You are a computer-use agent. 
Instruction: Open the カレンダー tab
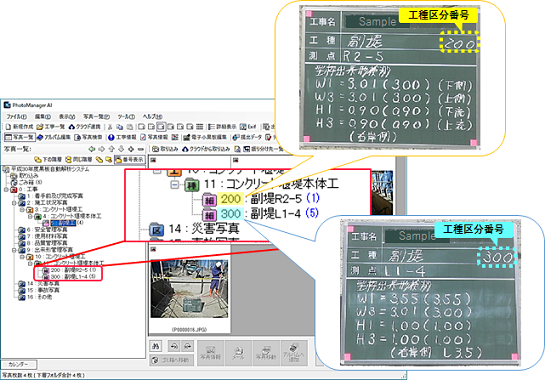[x=18, y=365]
